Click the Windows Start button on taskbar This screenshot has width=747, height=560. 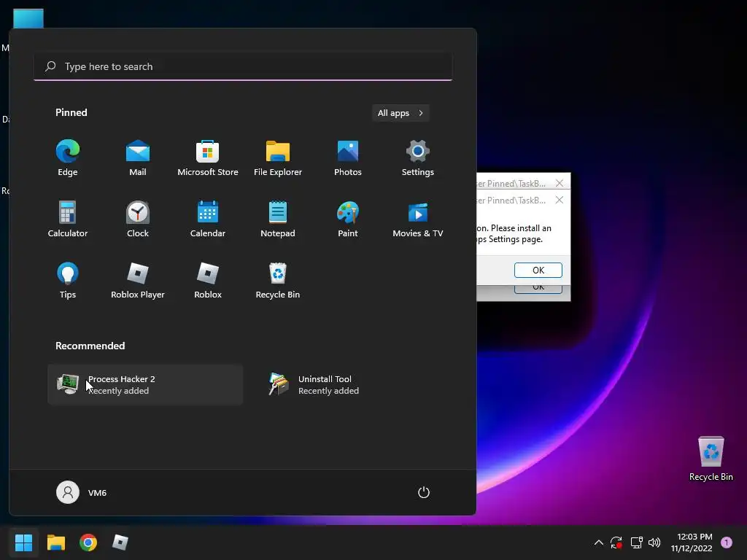pyautogui.click(x=23, y=542)
